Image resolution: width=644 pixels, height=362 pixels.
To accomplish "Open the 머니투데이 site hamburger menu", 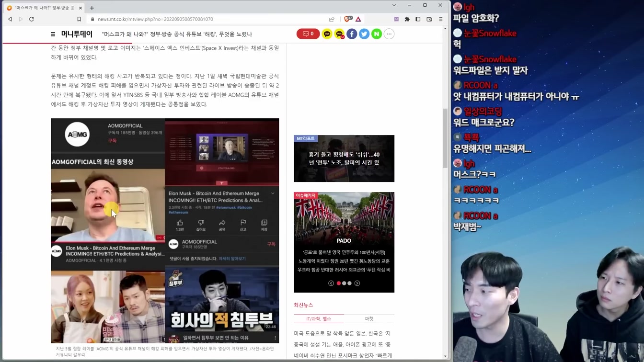I will 53,34.
